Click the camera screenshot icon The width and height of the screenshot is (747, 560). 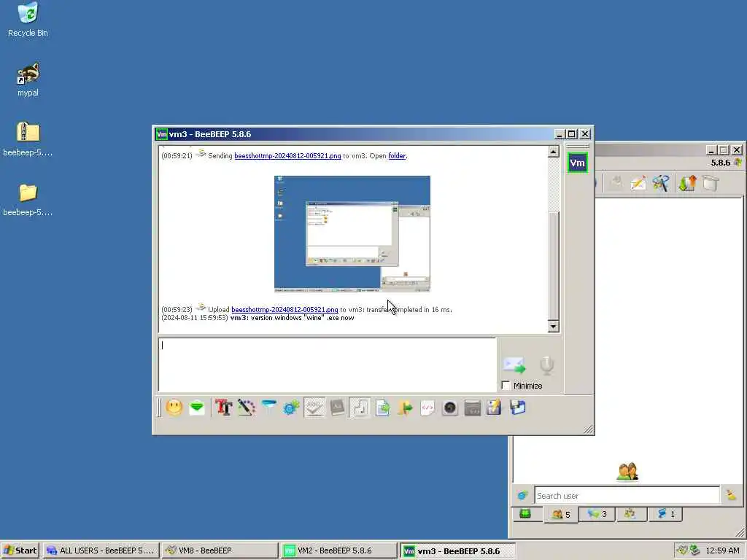(x=449, y=408)
